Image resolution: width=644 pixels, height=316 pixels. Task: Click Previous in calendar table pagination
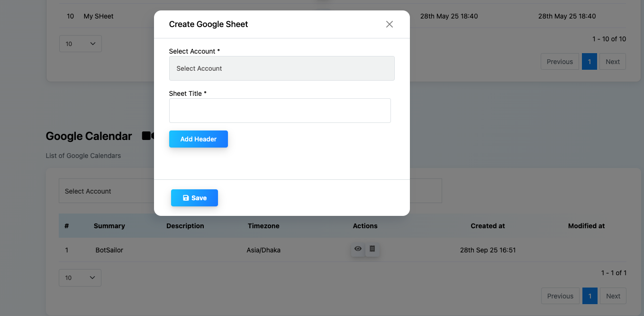(x=560, y=296)
